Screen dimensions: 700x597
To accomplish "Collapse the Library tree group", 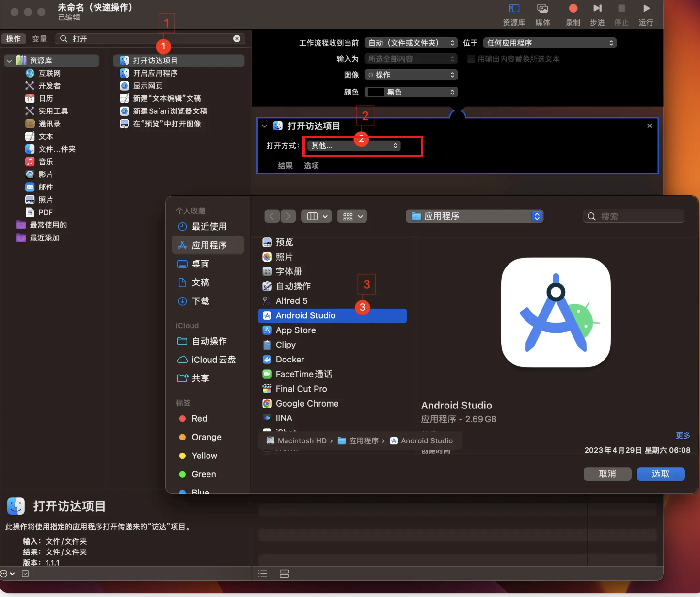I will [9, 61].
